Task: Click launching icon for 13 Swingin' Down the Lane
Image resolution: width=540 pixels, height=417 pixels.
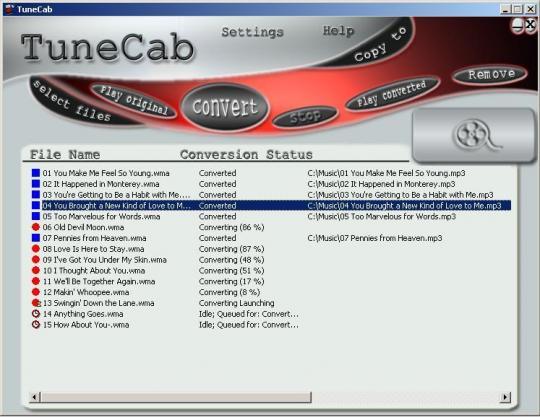Action: (36, 303)
